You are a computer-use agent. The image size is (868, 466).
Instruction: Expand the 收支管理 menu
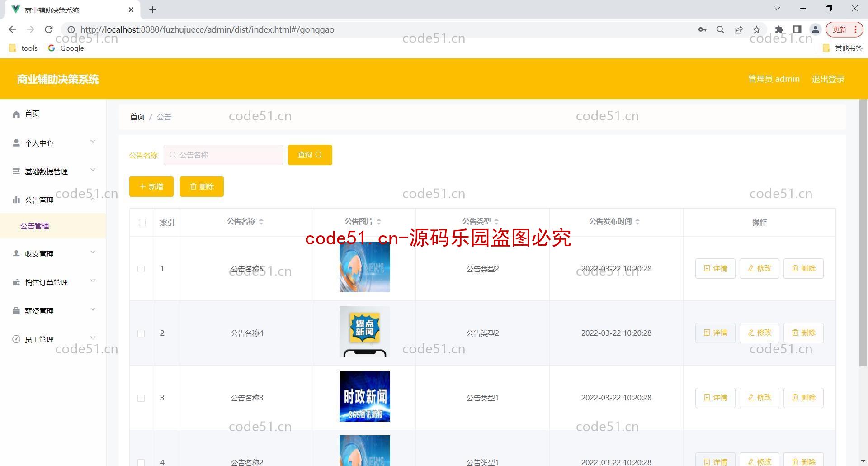(x=53, y=254)
